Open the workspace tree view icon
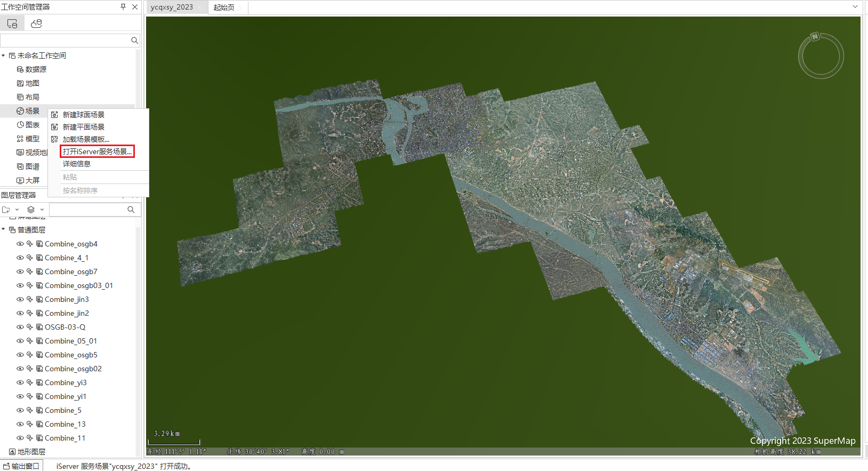Screen dimensions: 868x471 (12, 23)
